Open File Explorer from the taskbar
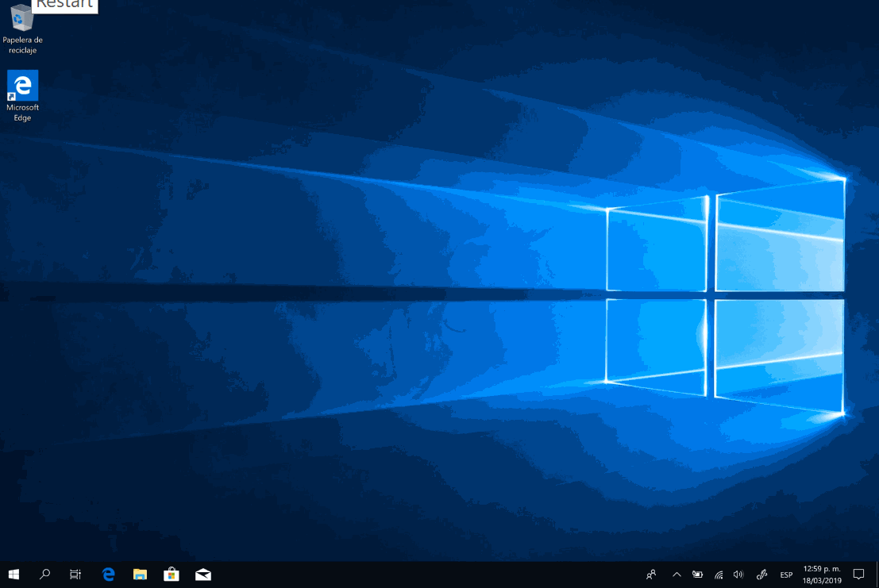Viewport: 879px width, 588px height. coord(140,575)
